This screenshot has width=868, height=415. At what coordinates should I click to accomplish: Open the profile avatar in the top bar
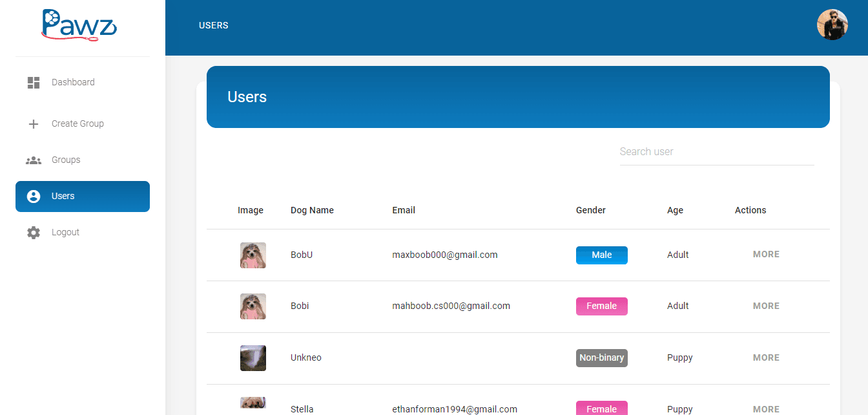click(x=832, y=25)
